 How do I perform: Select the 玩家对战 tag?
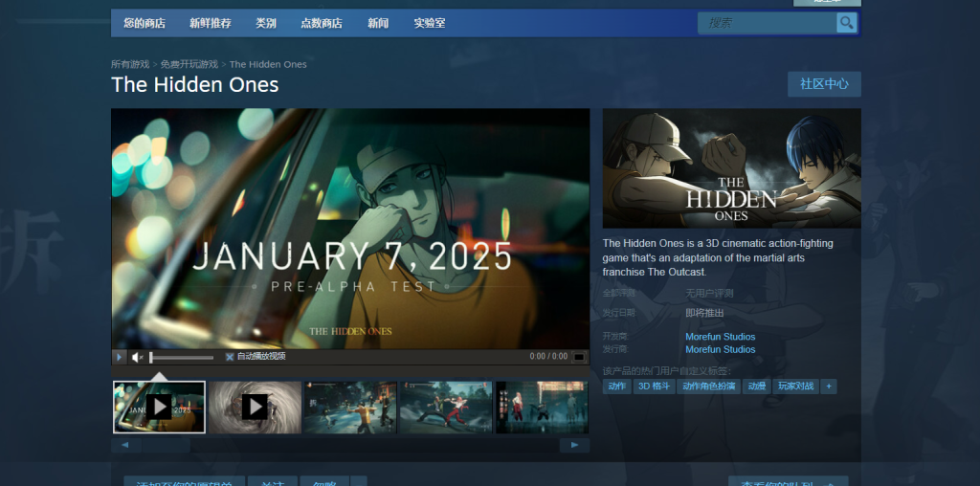click(795, 387)
